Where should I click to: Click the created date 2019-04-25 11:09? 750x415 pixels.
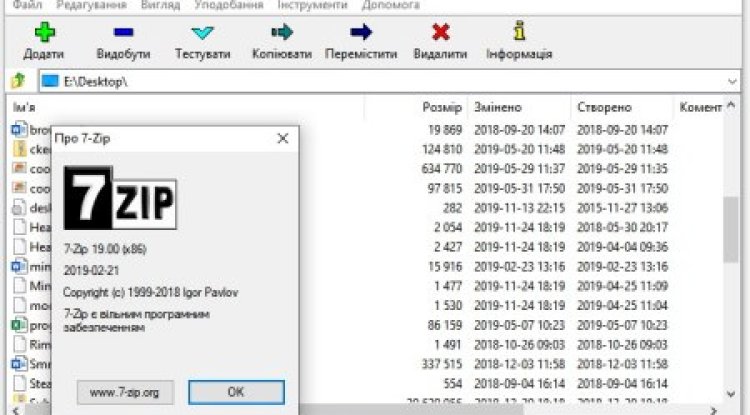622,286
